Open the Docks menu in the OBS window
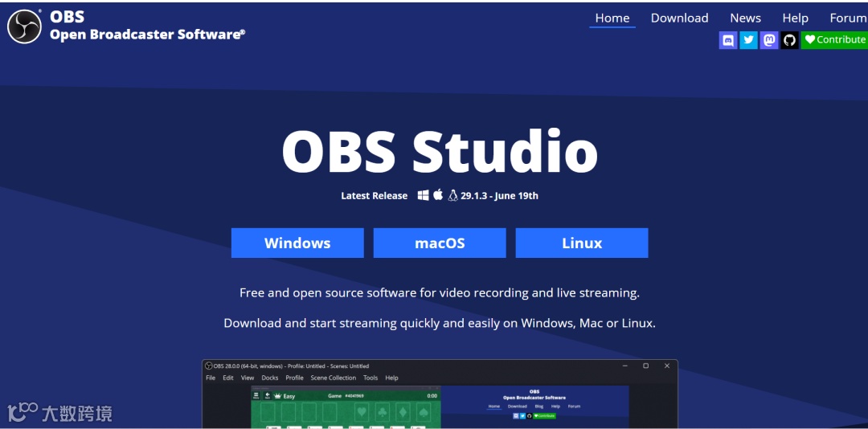 270,378
